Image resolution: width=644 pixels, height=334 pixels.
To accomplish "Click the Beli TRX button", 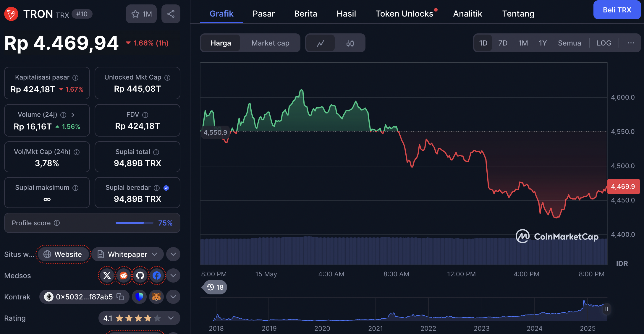I will click(x=617, y=10).
